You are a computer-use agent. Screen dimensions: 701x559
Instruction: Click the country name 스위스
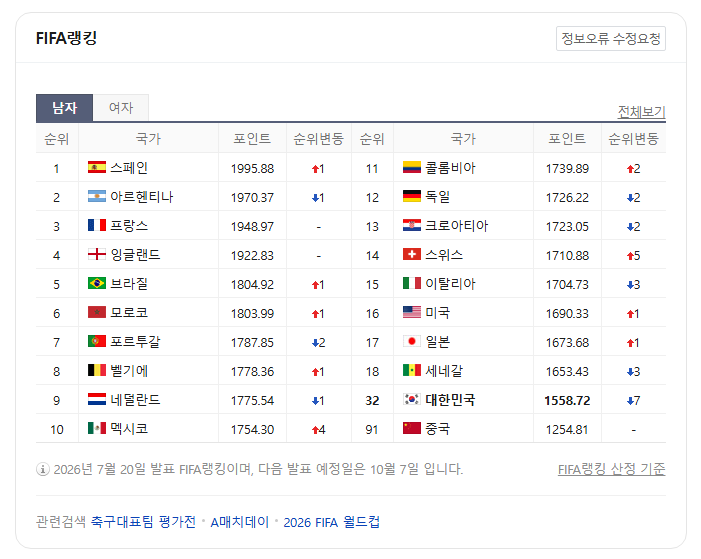[x=444, y=255]
